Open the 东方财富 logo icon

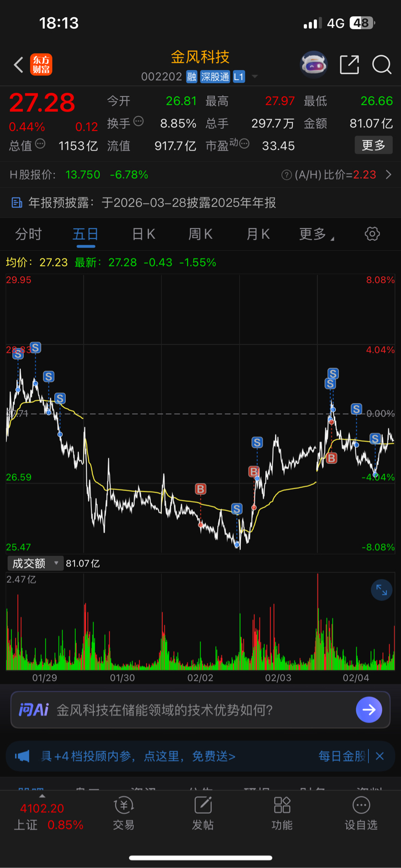tap(41, 65)
